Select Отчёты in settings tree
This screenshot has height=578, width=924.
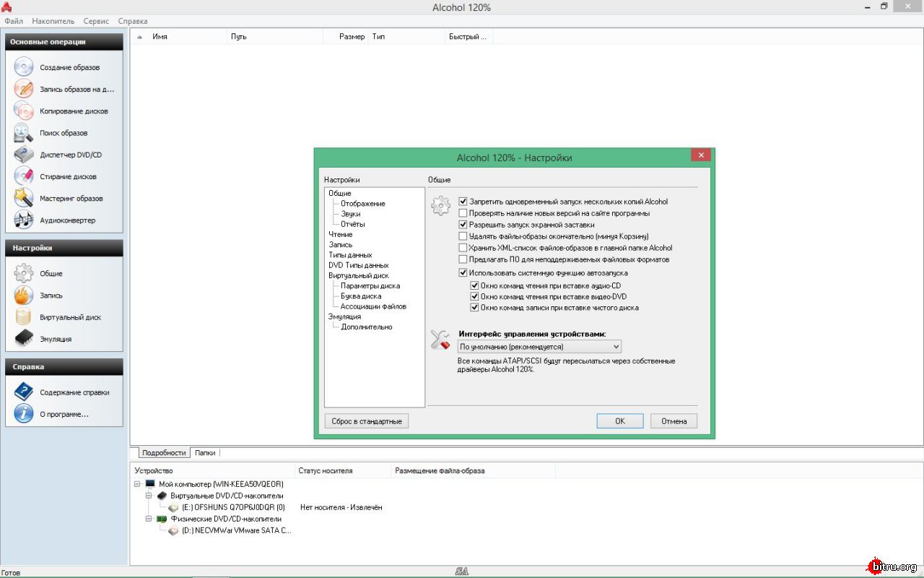[x=353, y=224]
